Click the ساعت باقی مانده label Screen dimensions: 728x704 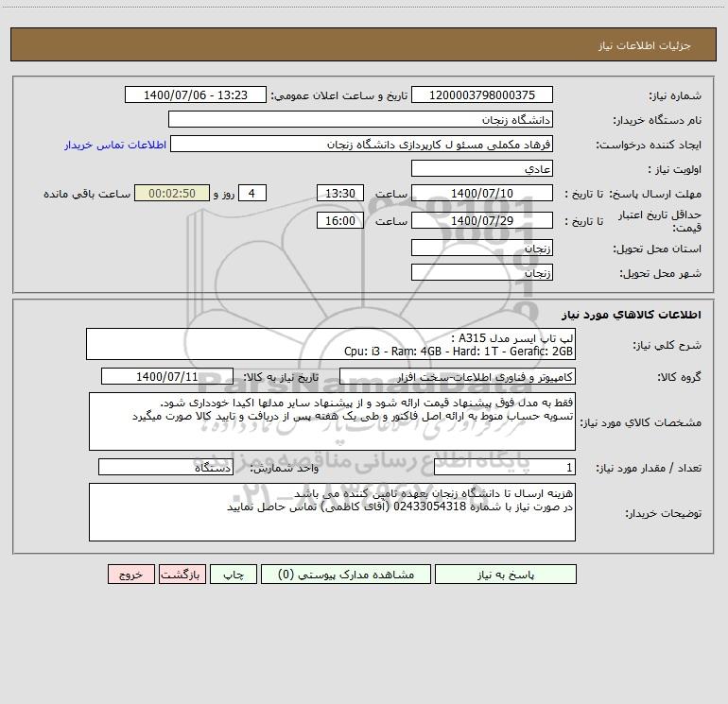[87, 194]
